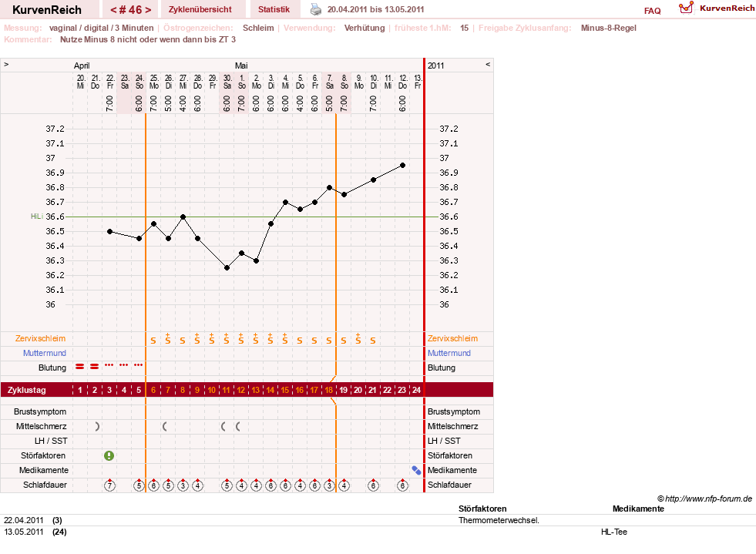
Task: Click Mittelschmerz symbol on cycle day 11
Action: 223,426
